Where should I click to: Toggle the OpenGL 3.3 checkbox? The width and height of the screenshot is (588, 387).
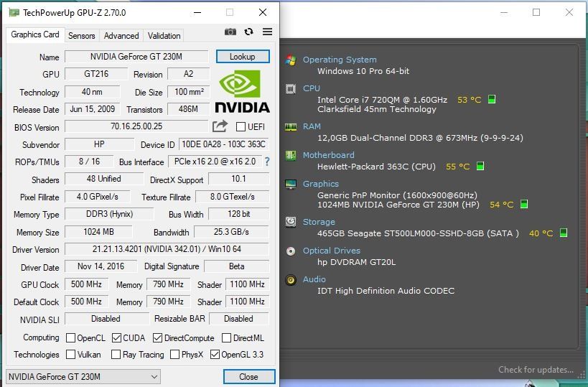tap(215, 355)
